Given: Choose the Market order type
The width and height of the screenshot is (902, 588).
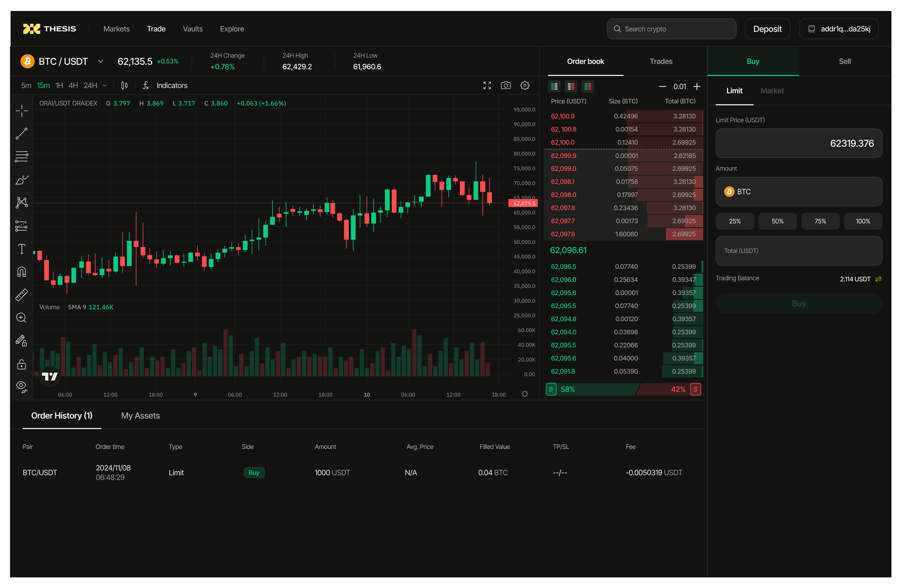Looking at the screenshot, I should [772, 91].
